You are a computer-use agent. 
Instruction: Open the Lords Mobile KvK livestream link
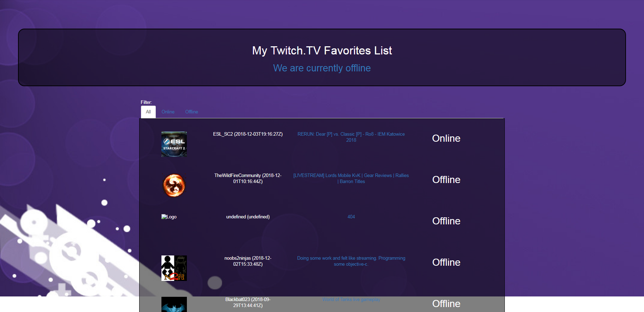[x=351, y=178]
